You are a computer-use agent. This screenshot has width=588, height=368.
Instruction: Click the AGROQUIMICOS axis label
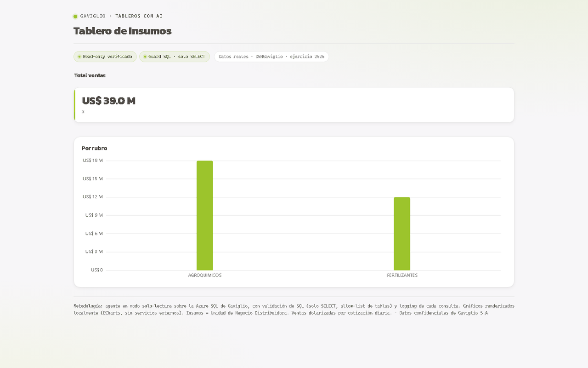(x=205, y=275)
